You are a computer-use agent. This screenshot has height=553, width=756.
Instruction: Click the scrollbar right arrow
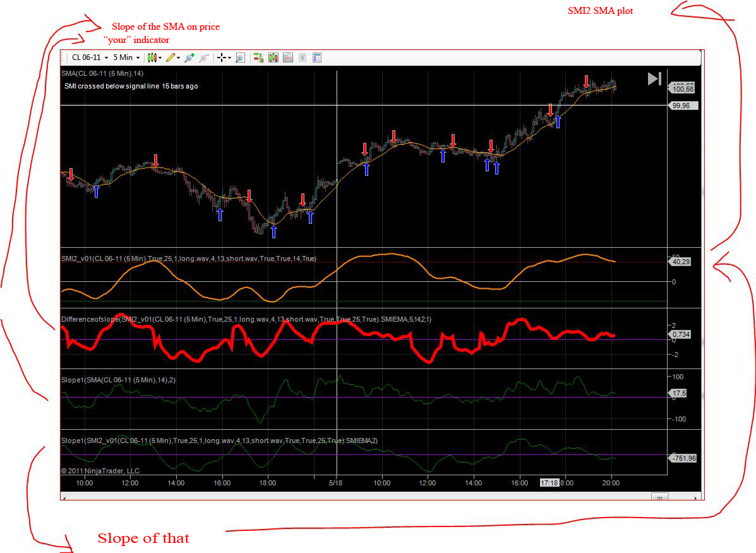[695, 497]
